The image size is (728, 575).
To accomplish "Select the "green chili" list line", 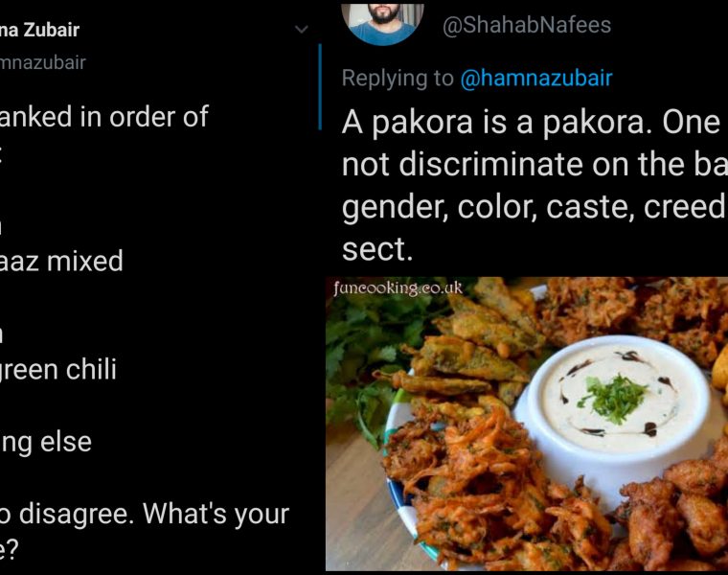I will tap(58, 369).
